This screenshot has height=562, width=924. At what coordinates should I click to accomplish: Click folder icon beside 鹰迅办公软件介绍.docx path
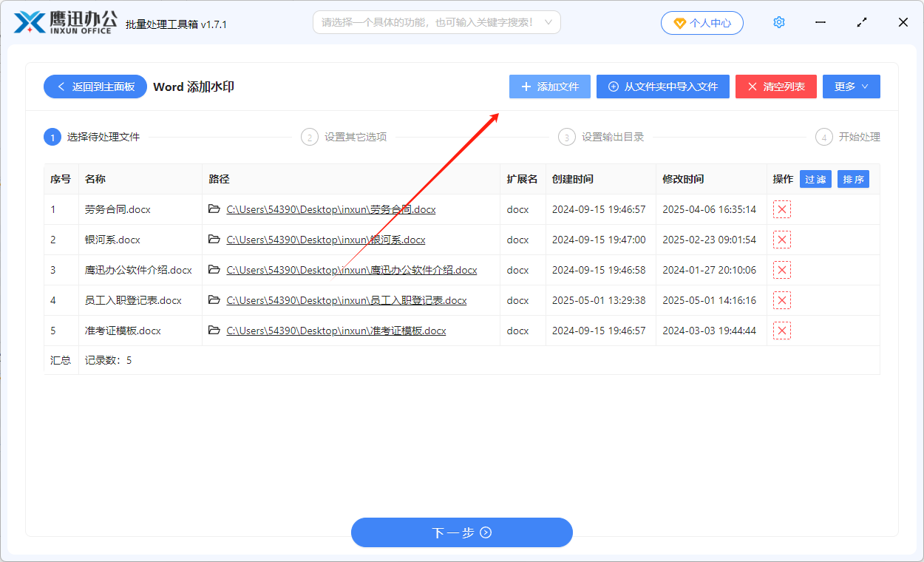[214, 270]
